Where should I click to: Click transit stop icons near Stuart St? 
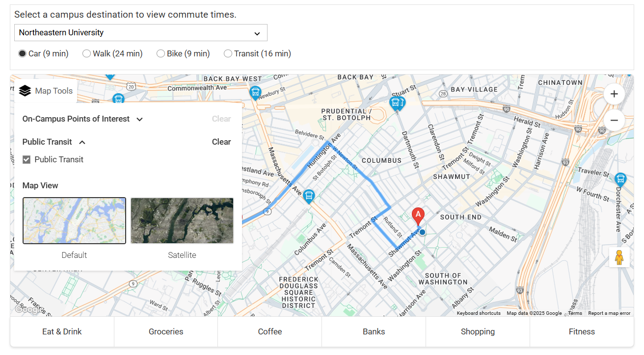click(397, 103)
